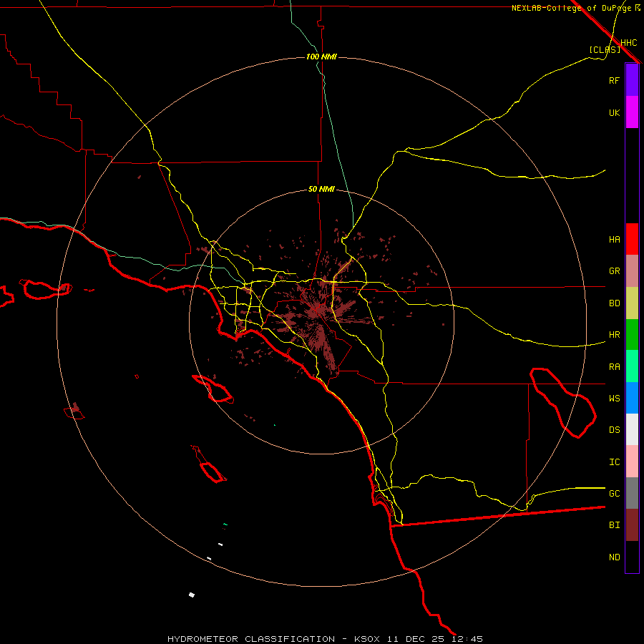Click the HHC product label
Screen dimensions: 644x644
[628, 43]
